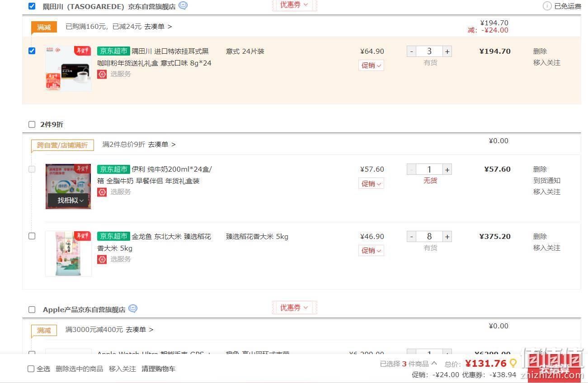The width and height of the screenshot is (588, 383).
Task: Open 金龙鱼 东北大米 product title
Action: tap(154, 243)
